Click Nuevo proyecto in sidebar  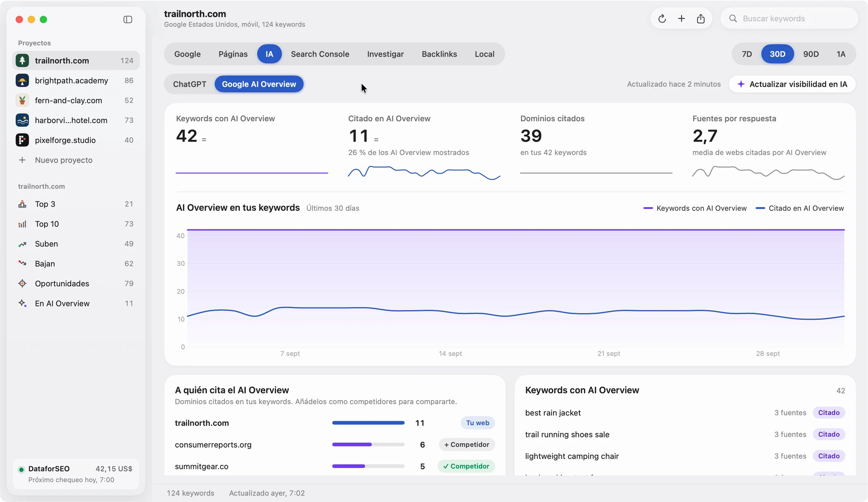76,160
